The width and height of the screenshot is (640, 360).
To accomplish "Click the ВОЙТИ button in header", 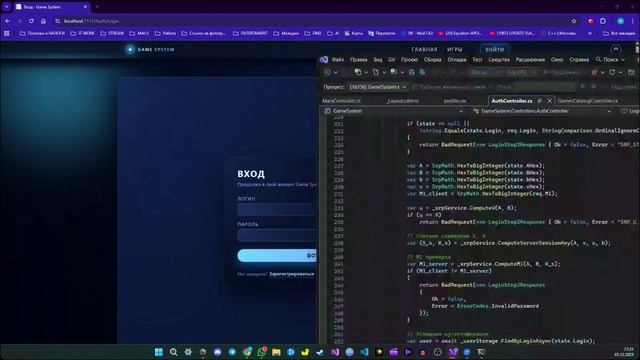I will [495, 49].
